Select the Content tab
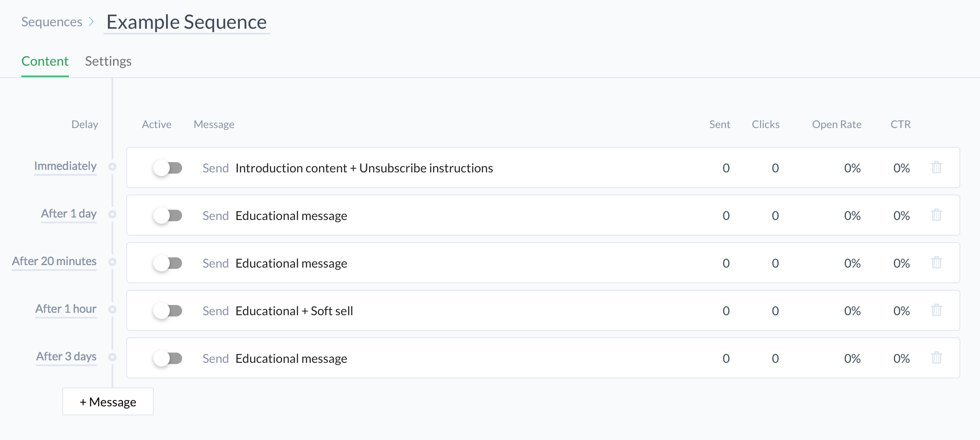The width and height of the screenshot is (980, 440). [45, 61]
